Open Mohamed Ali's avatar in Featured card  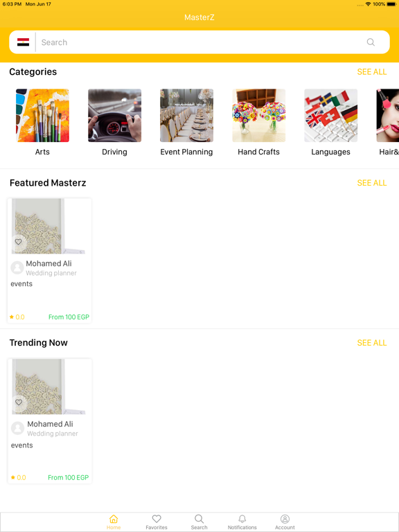(17, 267)
